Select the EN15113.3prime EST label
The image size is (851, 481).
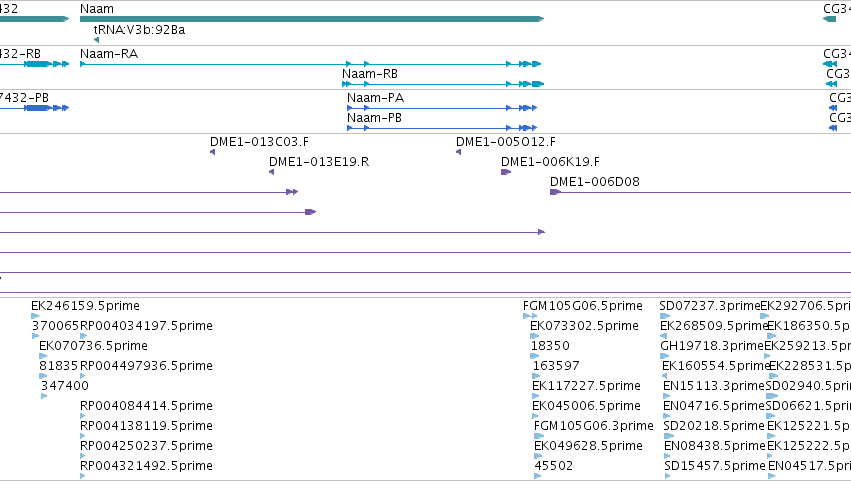[x=714, y=386]
